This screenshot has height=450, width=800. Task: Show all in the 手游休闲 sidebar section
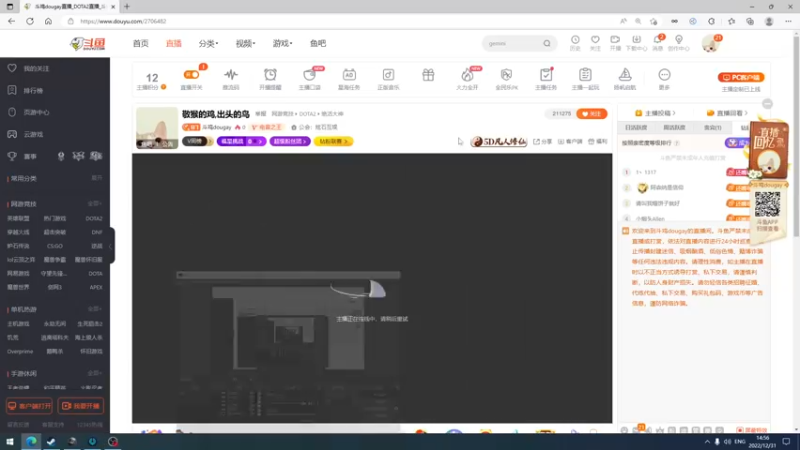pyautogui.click(x=94, y=373)
